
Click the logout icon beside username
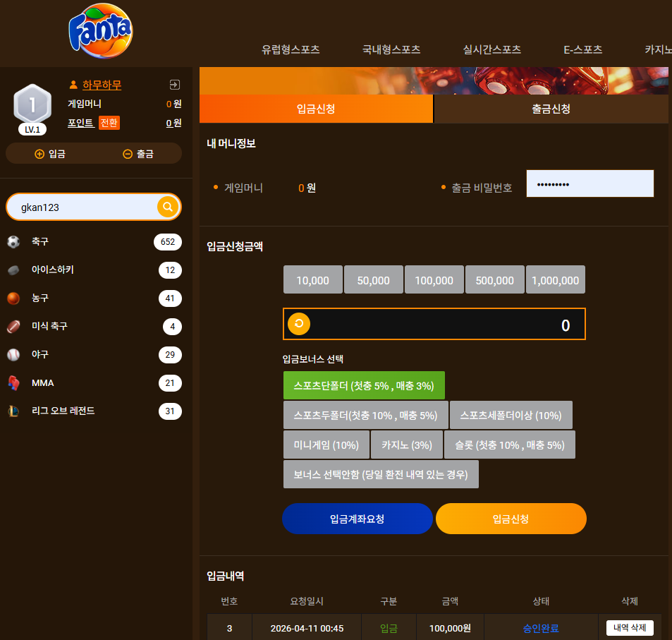(x=174, y=85)
